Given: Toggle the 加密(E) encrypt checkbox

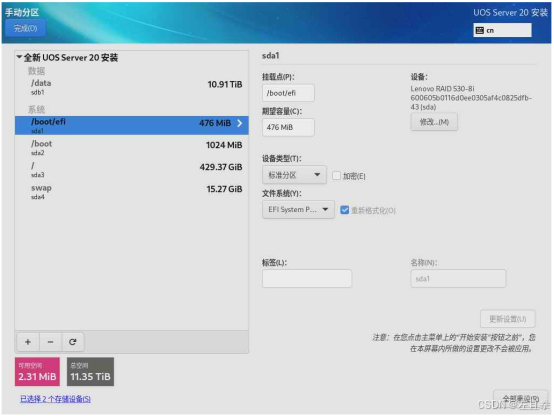Looking at the screenshot, I should click(336, 175).
